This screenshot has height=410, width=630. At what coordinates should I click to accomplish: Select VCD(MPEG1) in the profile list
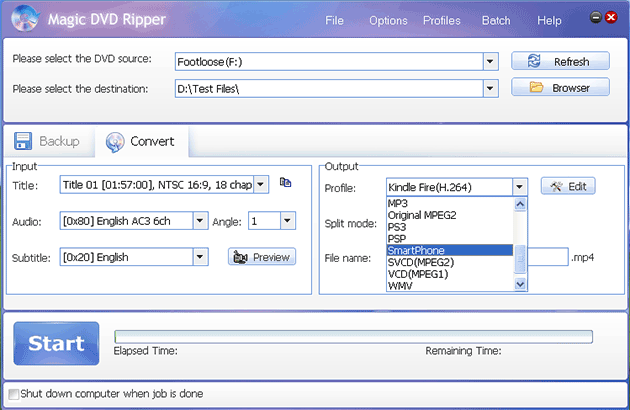tap(450, 274)
